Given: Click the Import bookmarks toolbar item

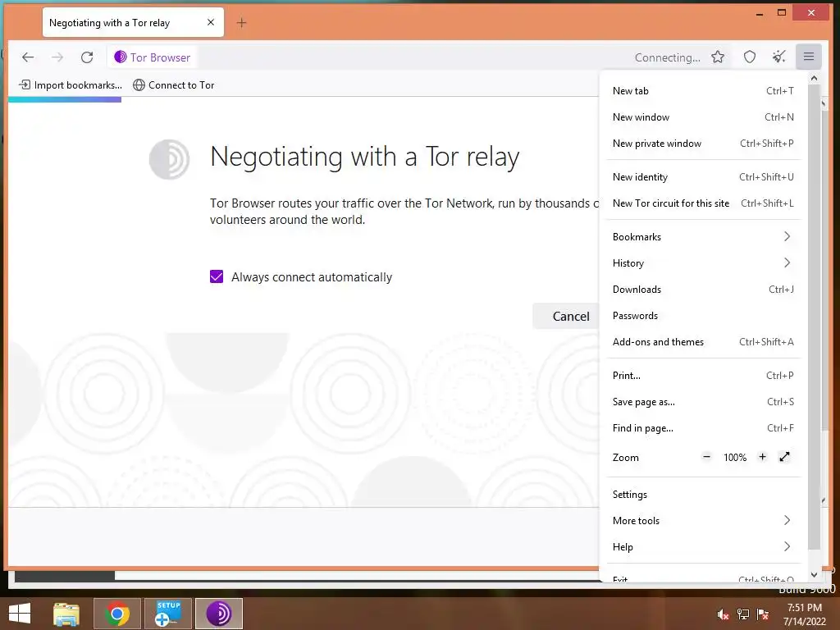Looking at the screenshot, I should 71,85.
